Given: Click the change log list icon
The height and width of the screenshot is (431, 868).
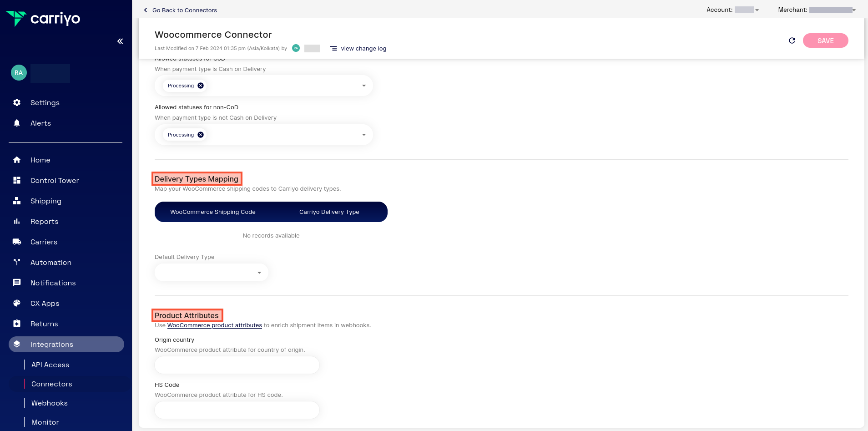Looking at the screenshot, I should tap(333, 48).
